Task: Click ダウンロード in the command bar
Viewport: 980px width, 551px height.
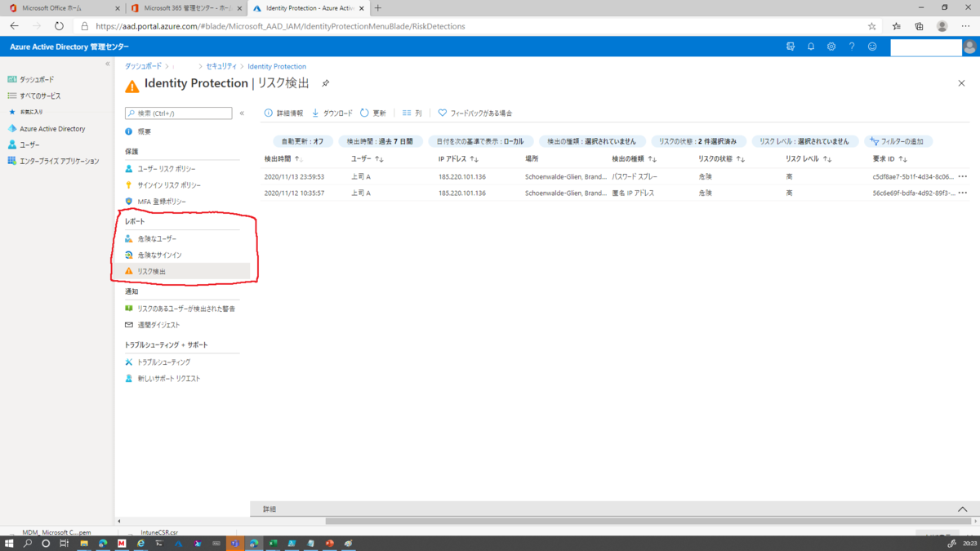Action: 332,113
